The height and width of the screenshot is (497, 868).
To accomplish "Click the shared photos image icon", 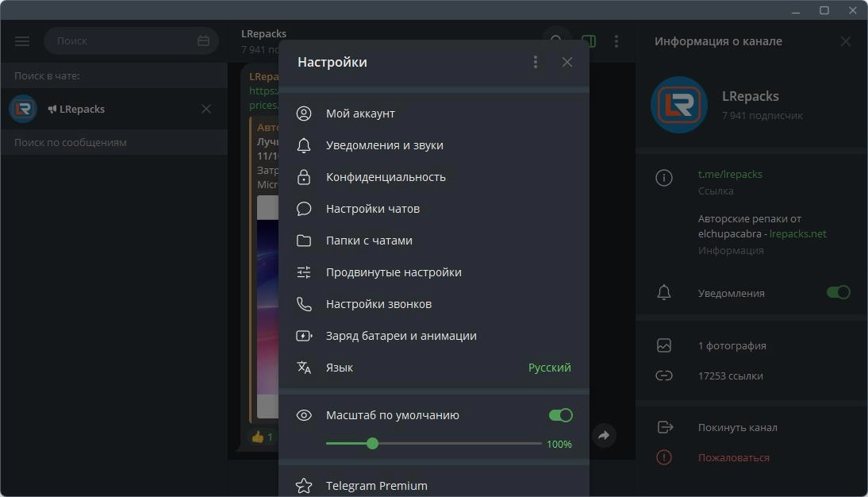I will 664,345.
